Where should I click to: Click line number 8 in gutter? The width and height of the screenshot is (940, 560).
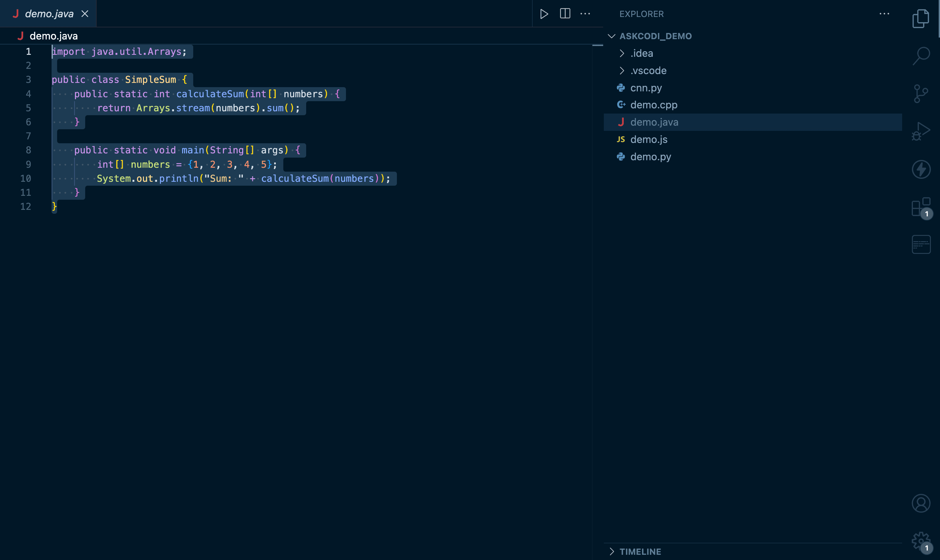click(x=28, y=150)
